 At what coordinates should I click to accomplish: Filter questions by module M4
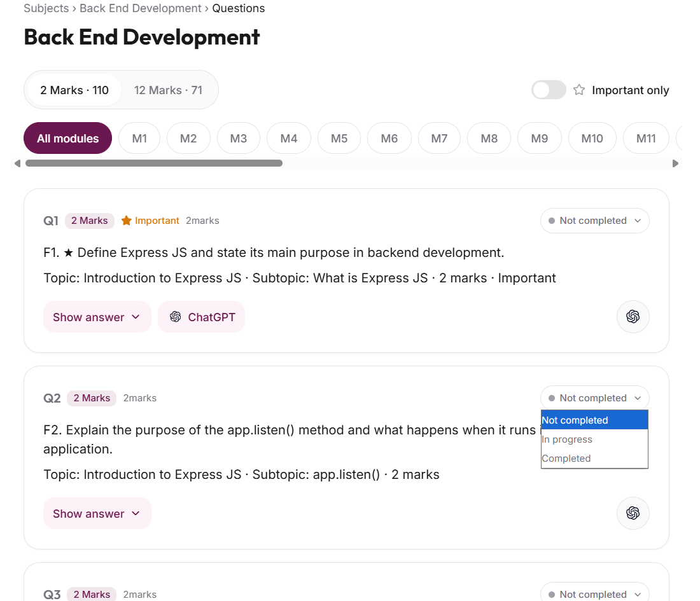tap(289, 138)
